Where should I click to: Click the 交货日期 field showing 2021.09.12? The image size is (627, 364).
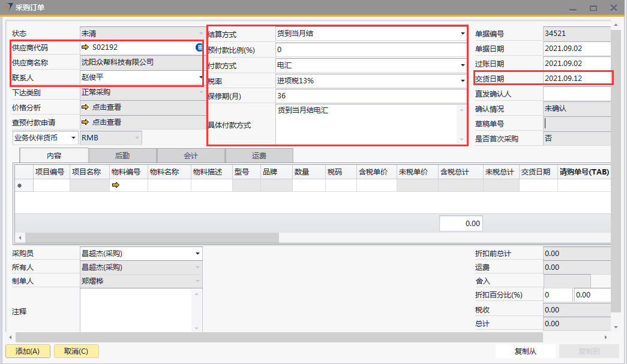pyautogui.click(x=576, y=78)
